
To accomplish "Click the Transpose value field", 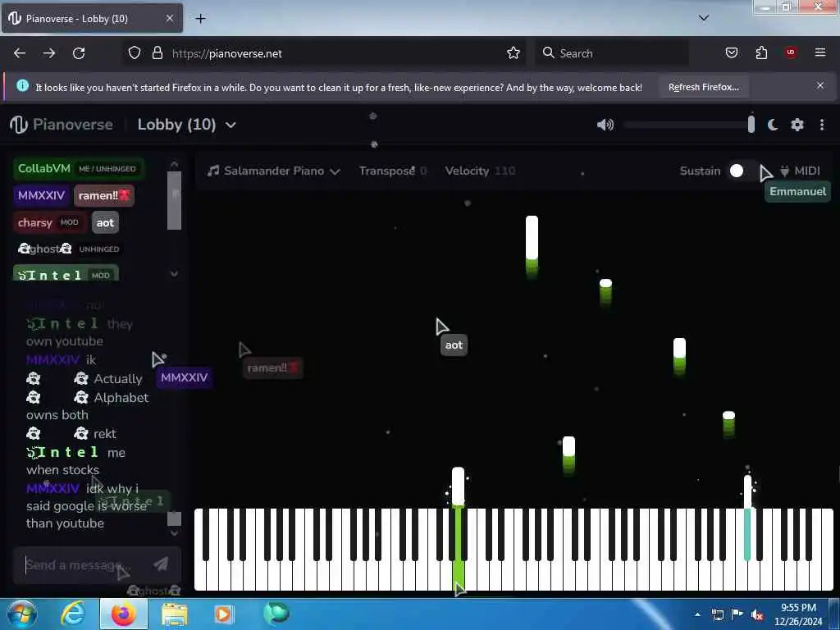I will (423, 171).
